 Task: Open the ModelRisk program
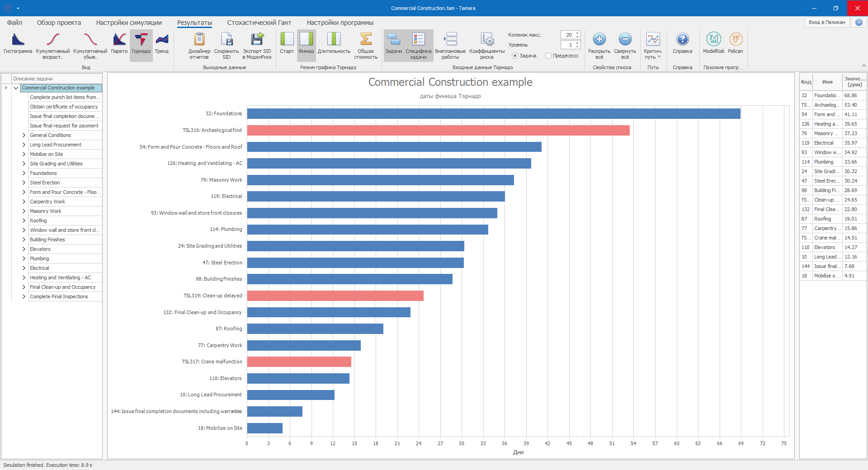[x=713, y=40]
